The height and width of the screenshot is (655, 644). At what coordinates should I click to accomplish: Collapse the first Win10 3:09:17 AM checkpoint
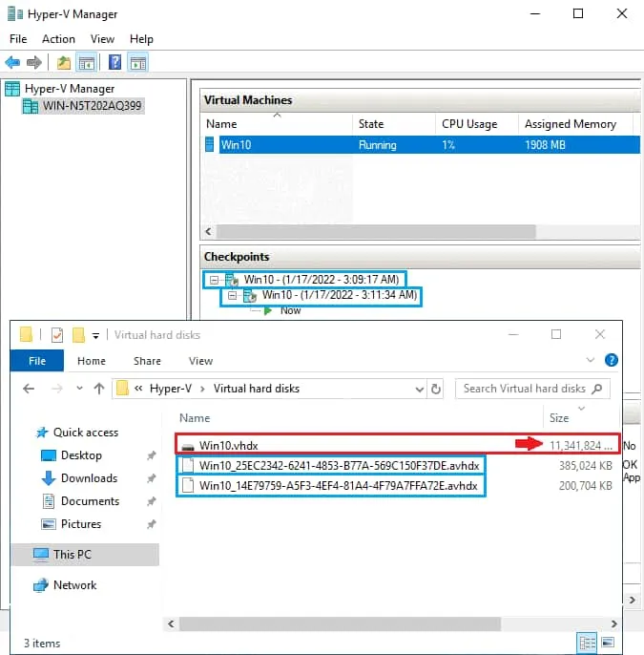(215, 279)
